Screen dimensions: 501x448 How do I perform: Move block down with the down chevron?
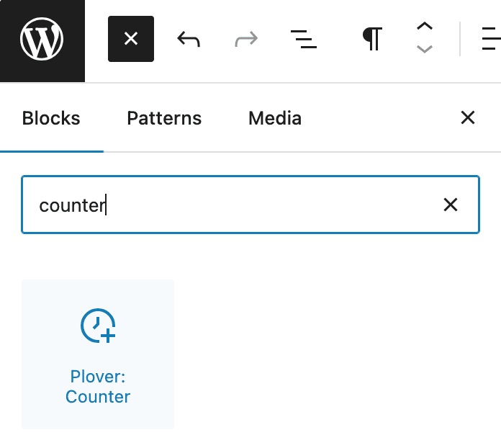click(x=425, y=50)
